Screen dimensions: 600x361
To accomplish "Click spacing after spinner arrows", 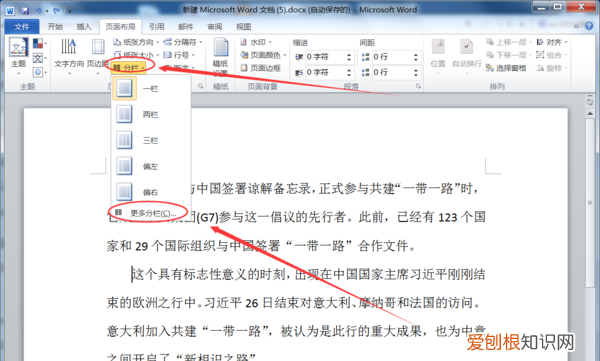I will [x=416, y=72].
